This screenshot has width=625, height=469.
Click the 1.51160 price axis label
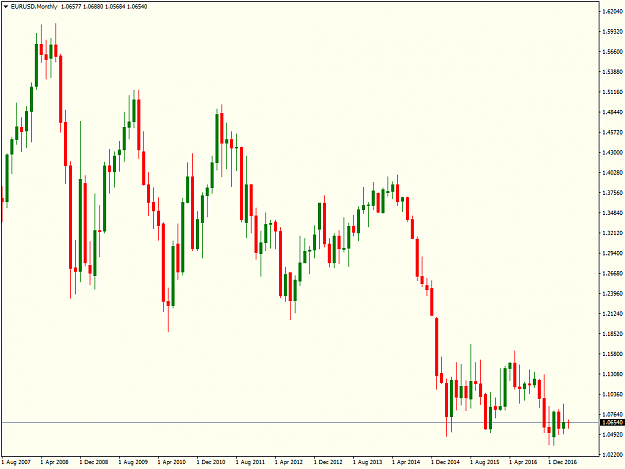(x=613, y=92)
